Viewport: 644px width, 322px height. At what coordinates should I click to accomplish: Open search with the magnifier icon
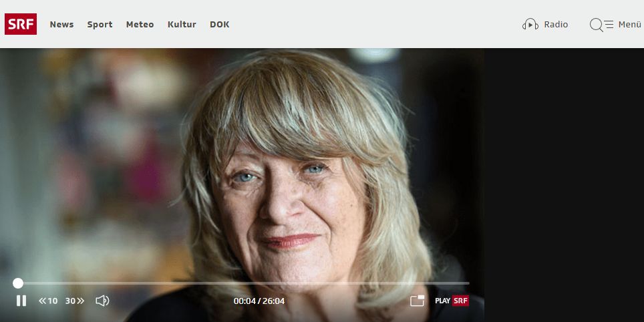[596, 25]
